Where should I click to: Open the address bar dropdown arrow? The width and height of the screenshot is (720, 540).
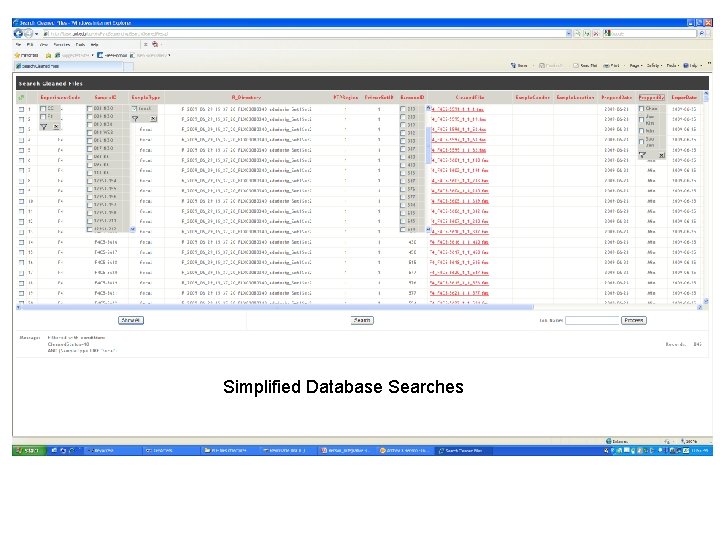click(568, 34)
